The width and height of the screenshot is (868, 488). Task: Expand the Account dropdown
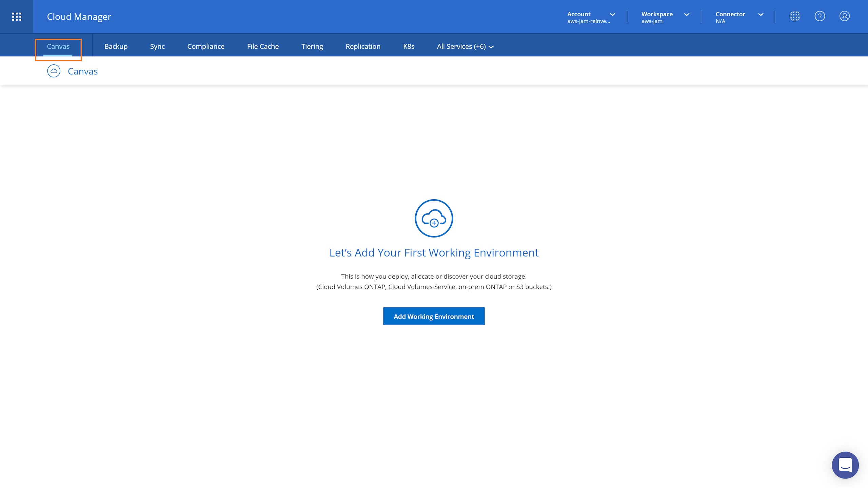point(591,17)
